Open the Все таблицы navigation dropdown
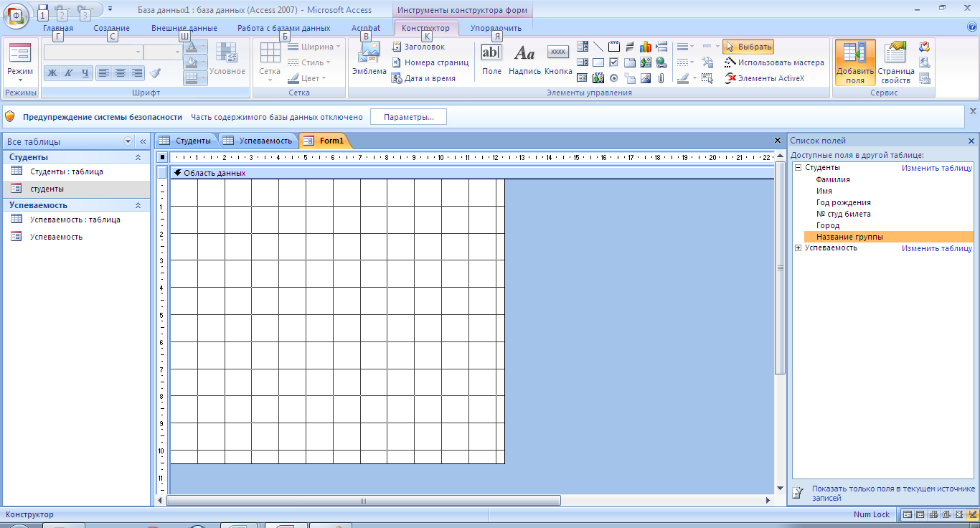980x528 pixels. coord(128,142)
